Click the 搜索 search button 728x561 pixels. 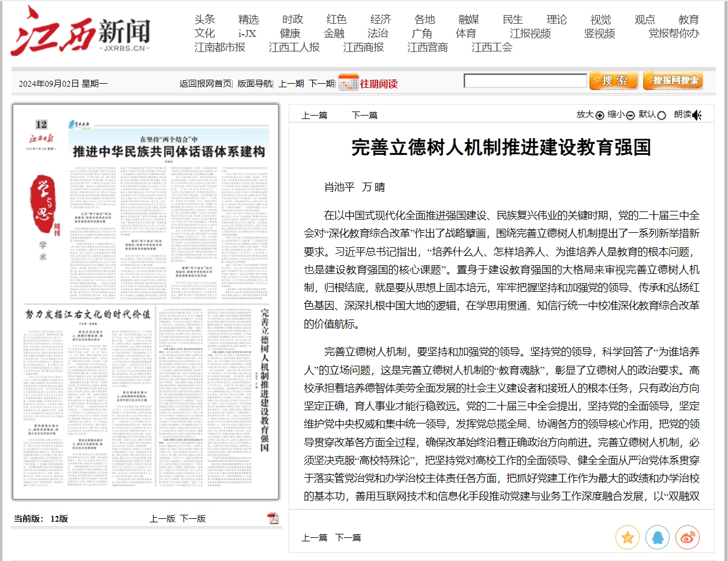tap(613, 81)
